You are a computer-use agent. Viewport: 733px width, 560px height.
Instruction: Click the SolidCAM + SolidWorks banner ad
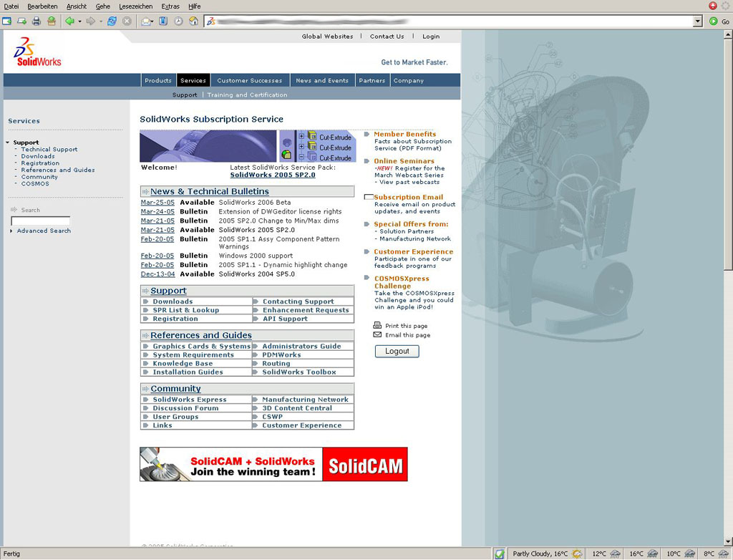pos(273,464)
